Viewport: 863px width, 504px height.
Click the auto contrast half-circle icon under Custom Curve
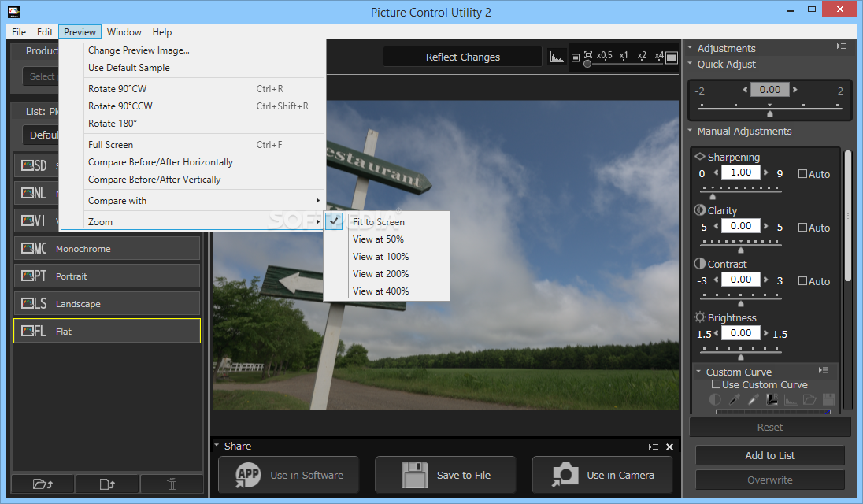click(x=715, y=399)
